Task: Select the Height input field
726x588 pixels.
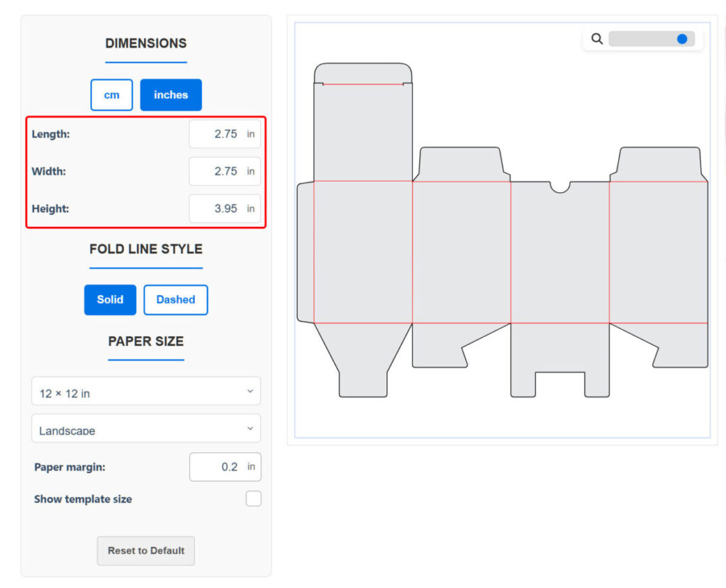Action: tap(224, 209)
